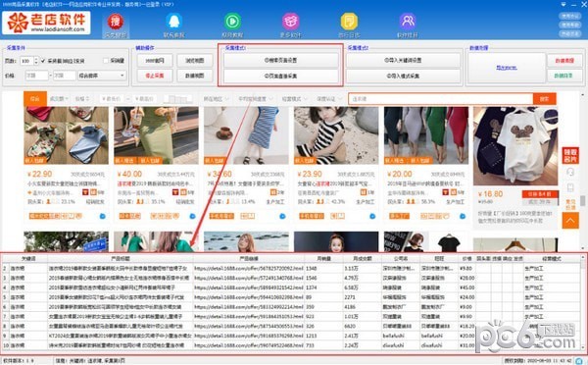Click the red 数据清理 button
Screen dimensions: 588x365
(564, 61)
